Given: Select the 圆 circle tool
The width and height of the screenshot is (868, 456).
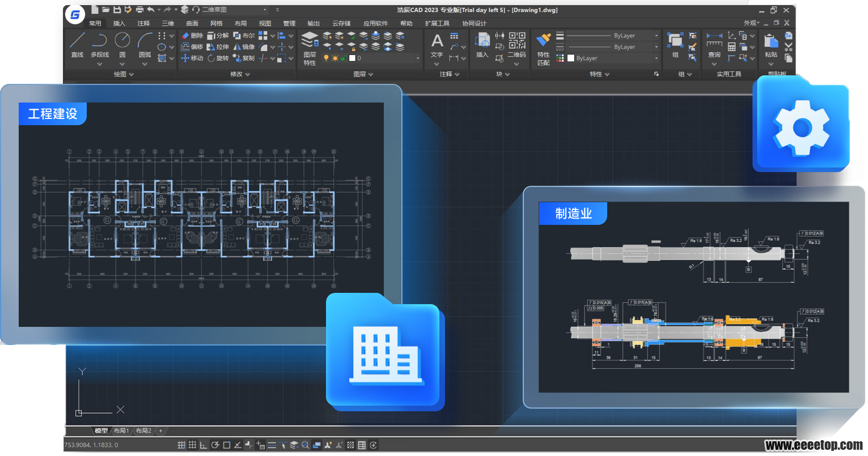Looking at the screenshot, I should (122, 45).
